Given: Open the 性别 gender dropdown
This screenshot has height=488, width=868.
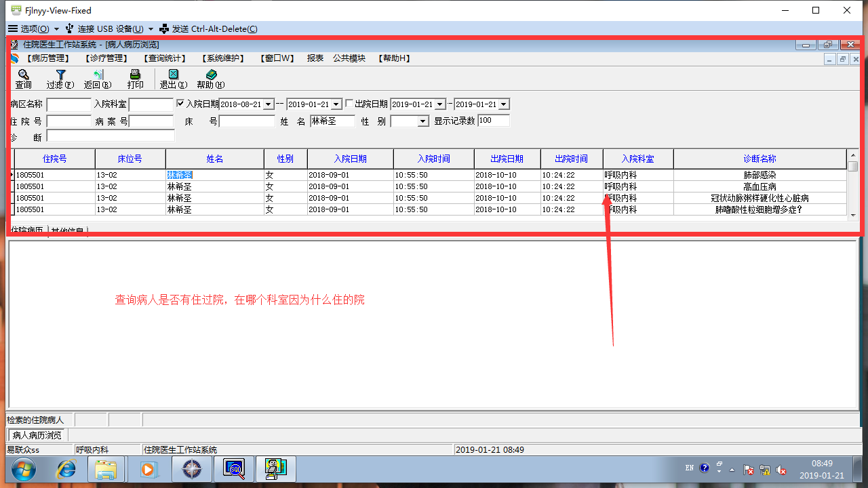Looking at the screenshot, I should (x=423, y=121).
